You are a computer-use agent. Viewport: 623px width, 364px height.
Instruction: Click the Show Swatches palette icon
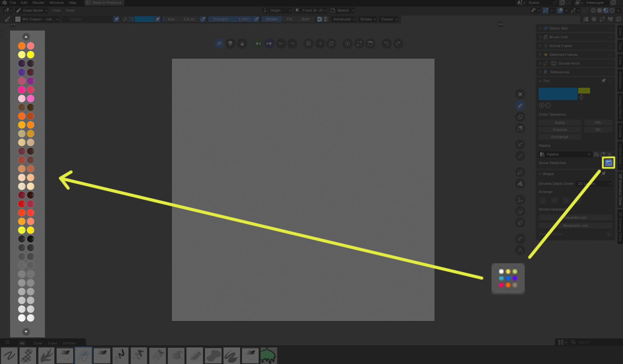click(608, 162)
